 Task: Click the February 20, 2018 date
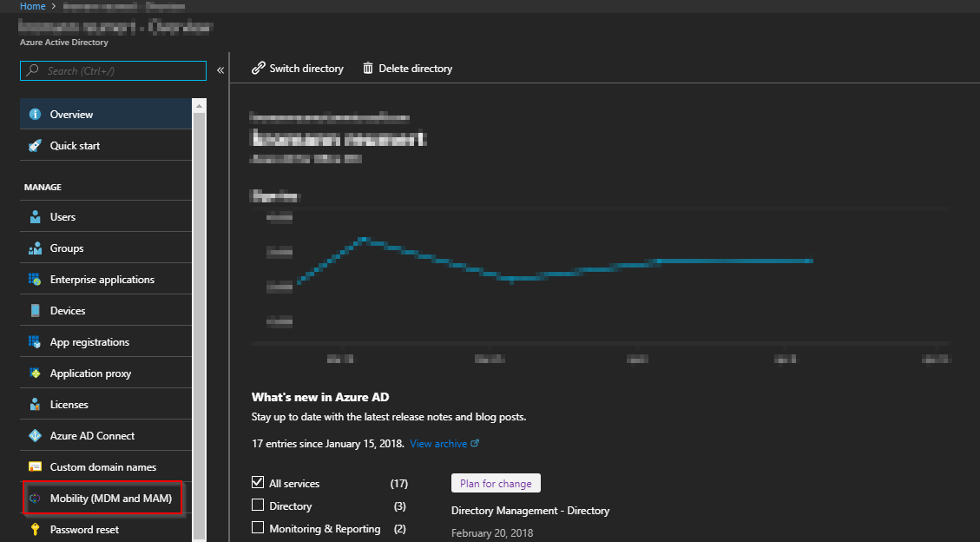tap(492, 533)
